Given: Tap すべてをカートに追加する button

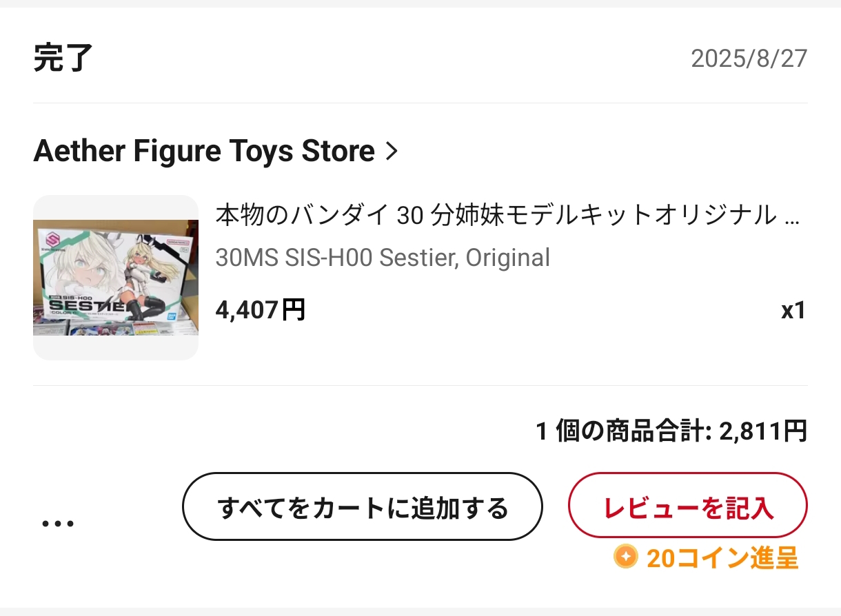Looking at the screenshot, I should click(363, 507).
